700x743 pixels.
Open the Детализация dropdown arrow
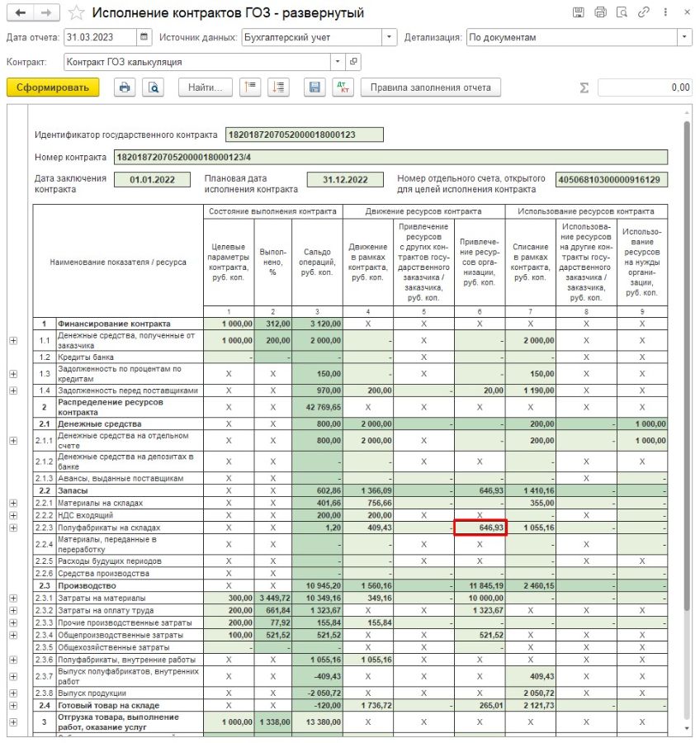[684, 37]
